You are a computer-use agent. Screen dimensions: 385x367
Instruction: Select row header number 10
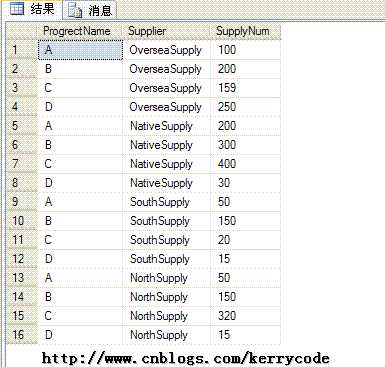[22, 221]
